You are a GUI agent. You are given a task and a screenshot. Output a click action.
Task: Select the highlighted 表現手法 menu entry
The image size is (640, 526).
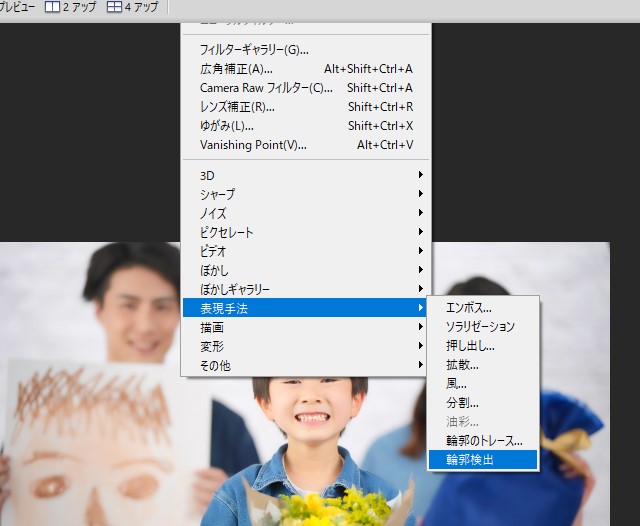click(x=304, y=308)
